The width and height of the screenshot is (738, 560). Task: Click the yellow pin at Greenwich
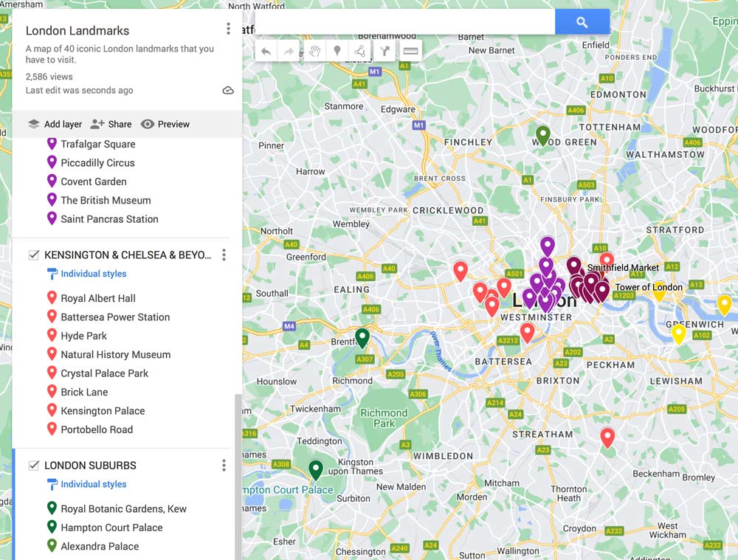coord(678,333)
